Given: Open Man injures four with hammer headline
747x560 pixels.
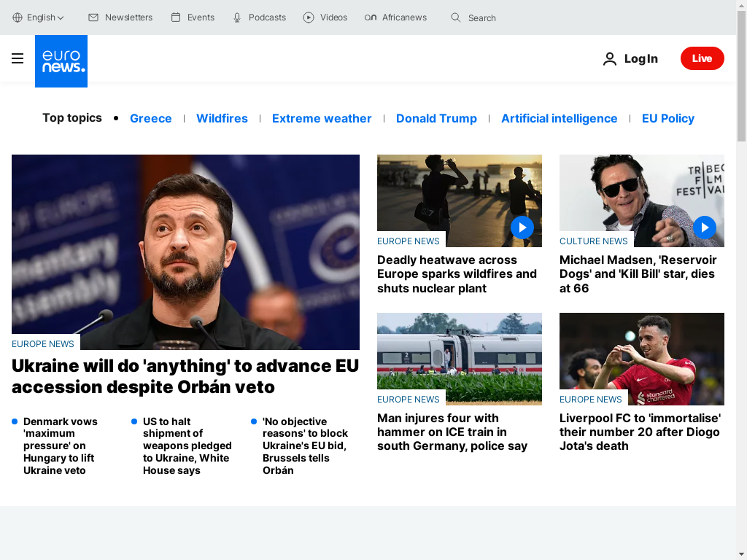Looking at the screenshot, I should (x=452, y=432).
